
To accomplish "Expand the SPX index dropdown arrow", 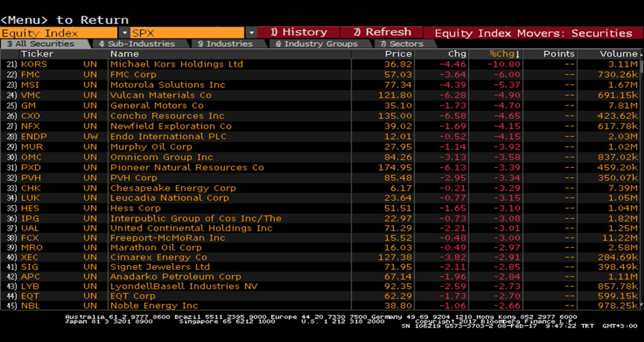I will coord(251,33).
